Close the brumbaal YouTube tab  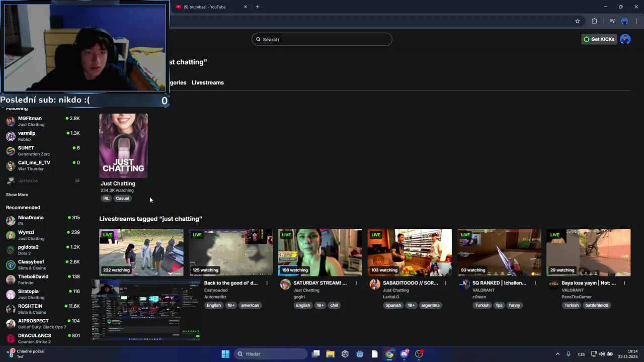pyautogui.click(x=246, y=7)
